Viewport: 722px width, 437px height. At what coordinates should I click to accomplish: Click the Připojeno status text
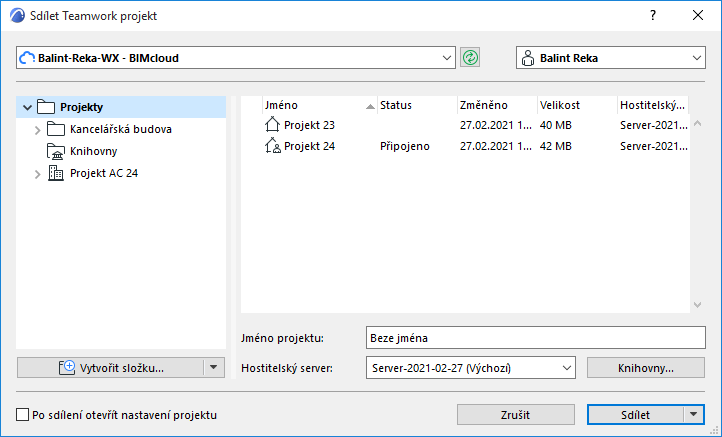coord(405,146)
